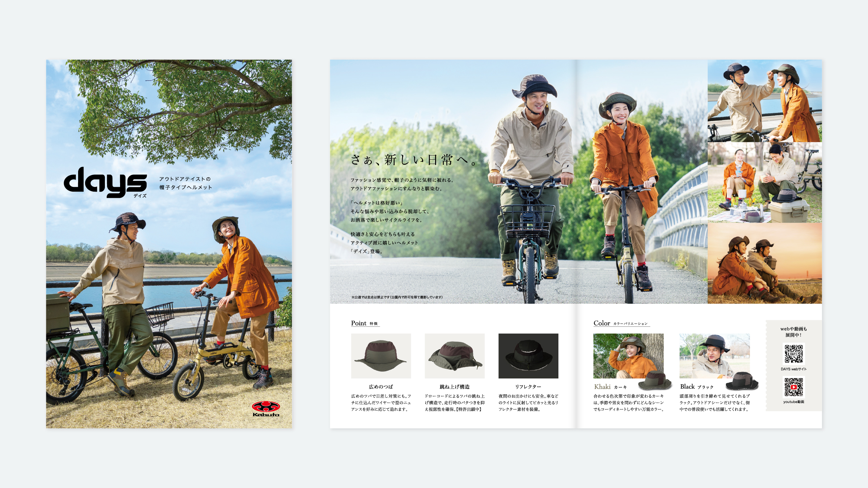Viewport: 868px width, 488px height.
Task: Click the "Khaki カーキ" label
Action: (x=610, y=387)
